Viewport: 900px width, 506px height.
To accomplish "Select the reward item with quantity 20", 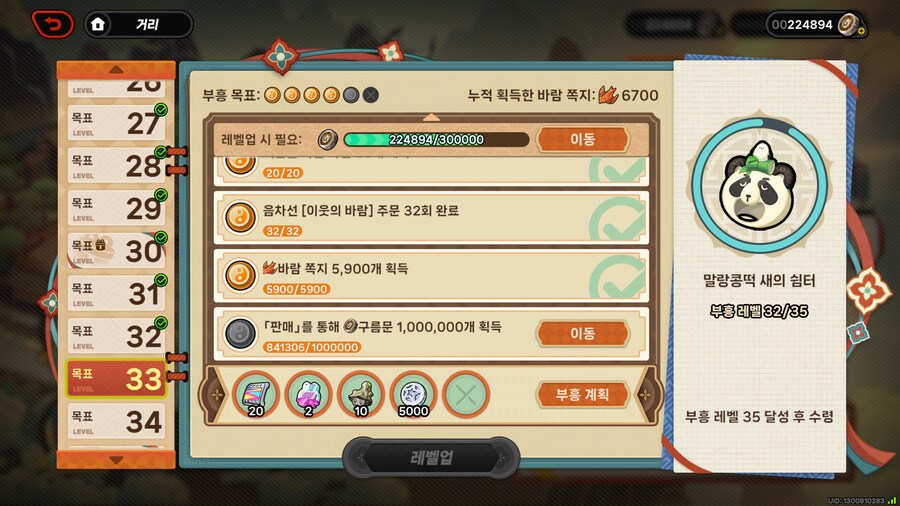I will 255,394.
